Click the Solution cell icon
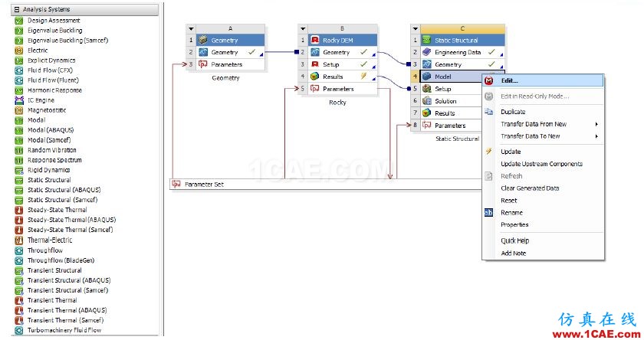Viewport: 644px width, 340px height. pyautogui.click(x=427, y=101)
